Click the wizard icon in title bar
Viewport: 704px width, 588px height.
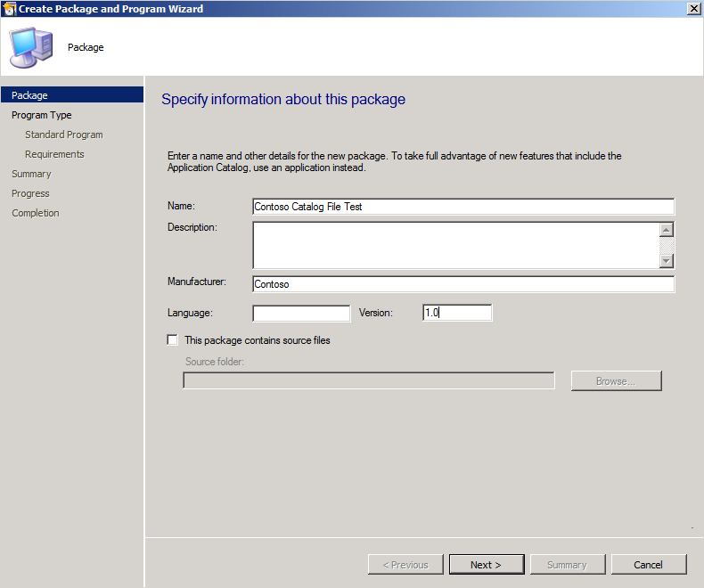(x=10, y=8)
